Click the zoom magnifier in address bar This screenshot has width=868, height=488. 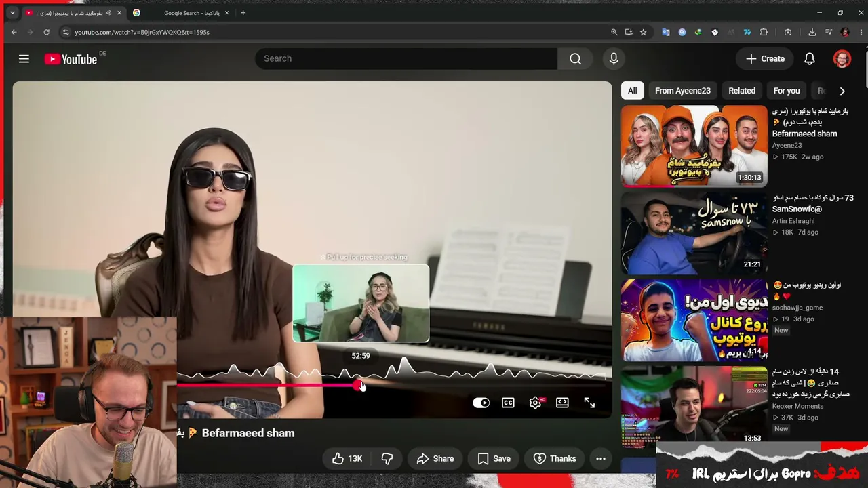click(x=614, y=32)
